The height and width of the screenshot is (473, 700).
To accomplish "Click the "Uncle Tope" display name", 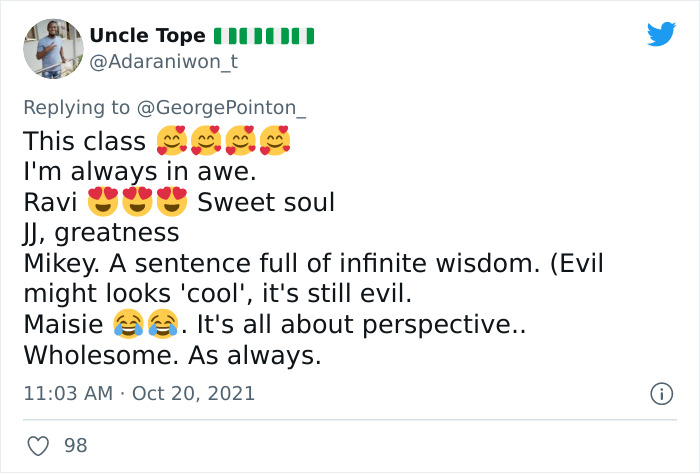I will click(x=147, y=36).
